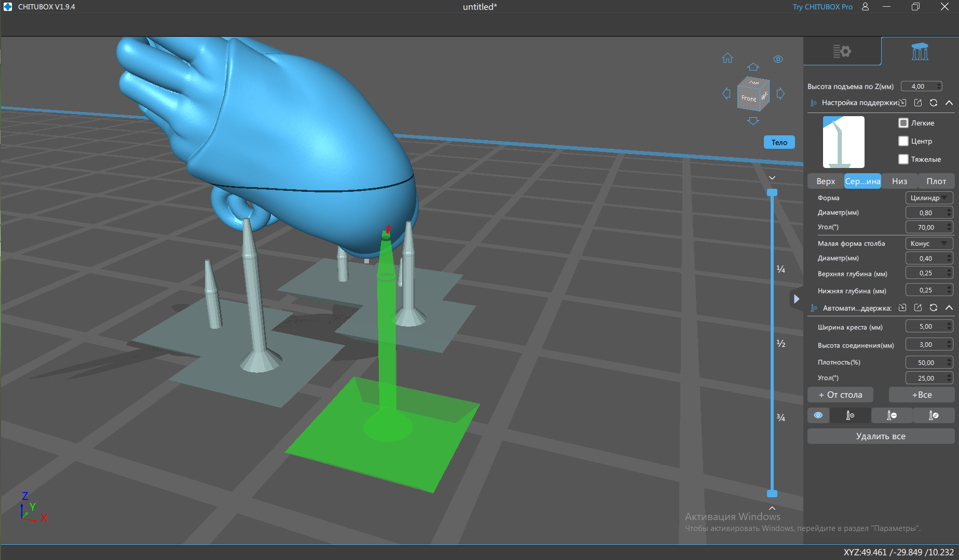Screen dimensions: 959x560
Task: Reset camera with the home view icon
Action: click(x=728, y=58)
